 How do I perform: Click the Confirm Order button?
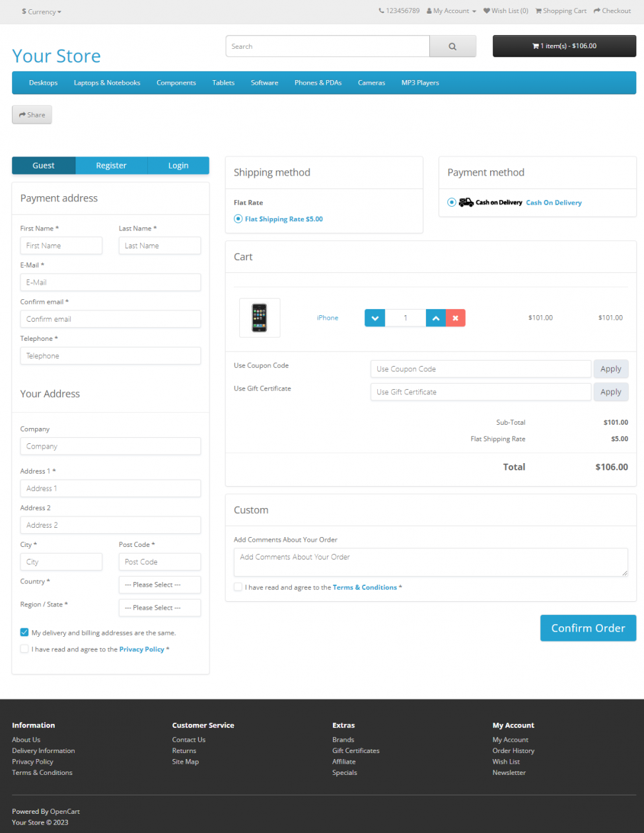pyautogui.click(x=588, y=628)
